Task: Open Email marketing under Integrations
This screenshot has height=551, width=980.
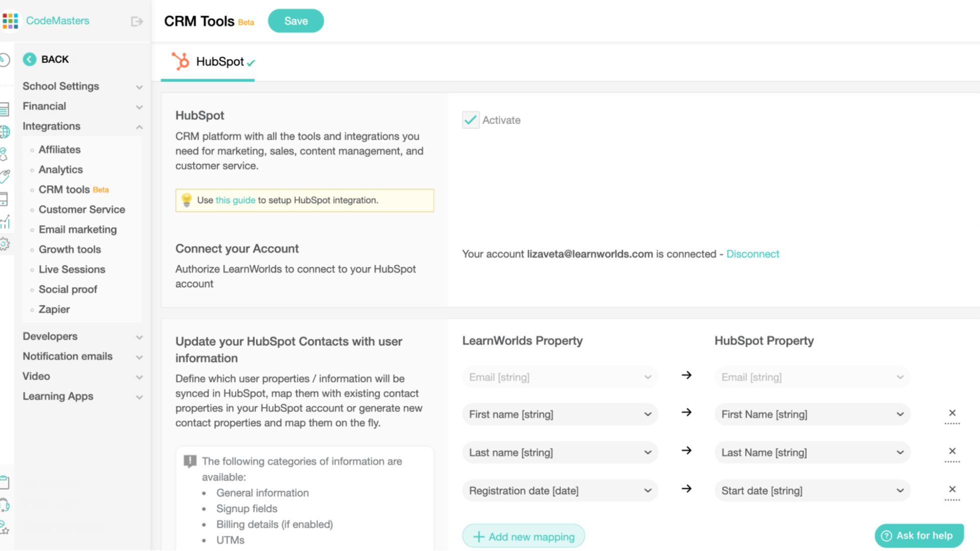Action: [x=78, y=230]
